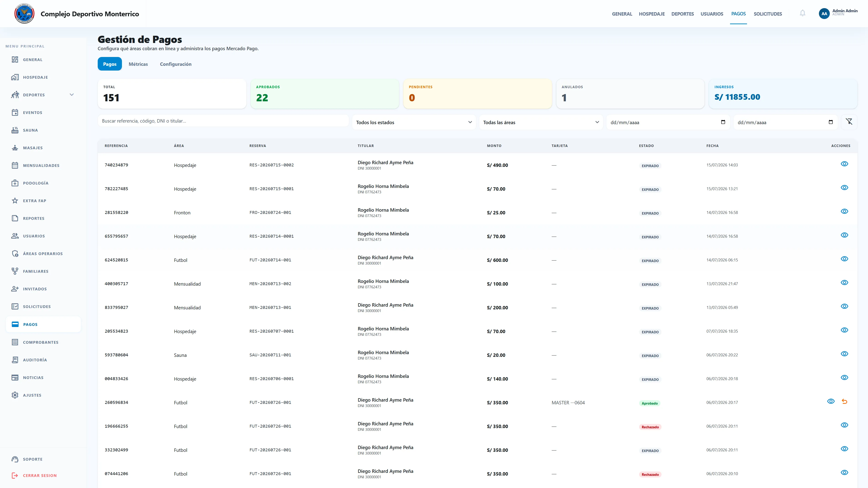
Task: Open notifications bell icon
Action: tap(802, 13)
